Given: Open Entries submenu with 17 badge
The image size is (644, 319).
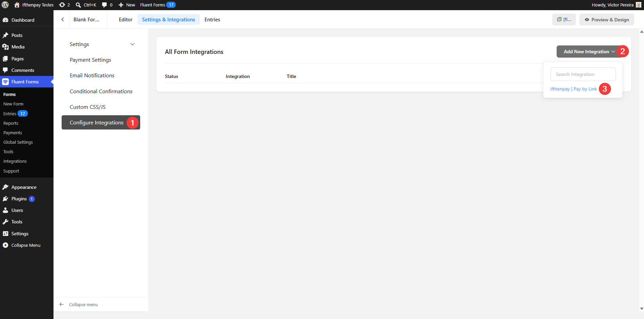Looking at the screenshot, I should pyautogui.click(x=15, y=114).
